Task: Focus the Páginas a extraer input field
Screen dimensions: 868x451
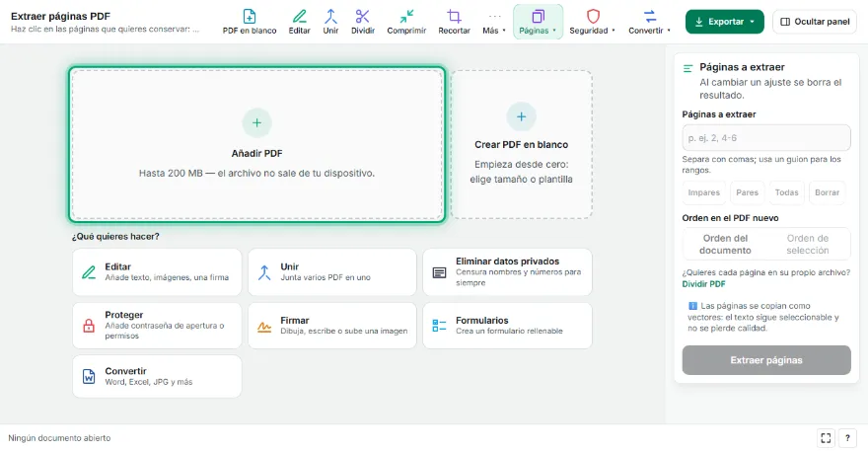Action: [766, 138]
